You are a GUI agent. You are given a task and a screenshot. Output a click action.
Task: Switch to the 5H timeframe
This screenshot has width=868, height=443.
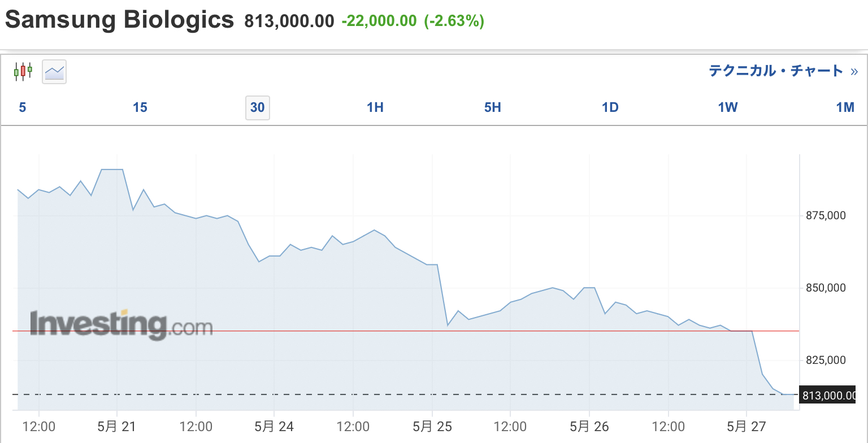click(x=493, y=107)
